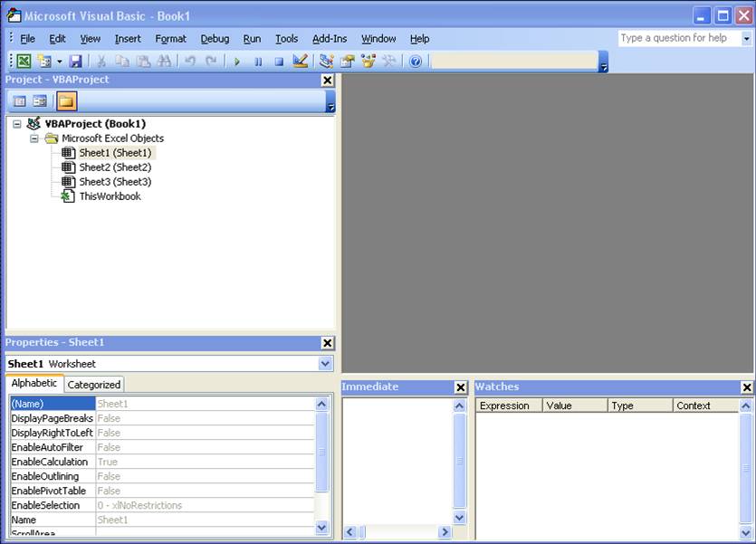Viewport: 756px width, 544px height.
Task: Open the Insert UserForm dropdown arrow
Action: coord(60,62)
